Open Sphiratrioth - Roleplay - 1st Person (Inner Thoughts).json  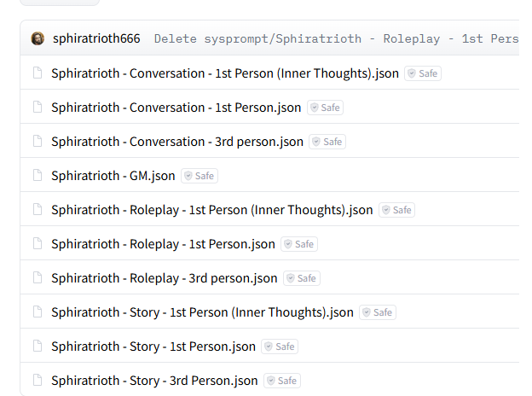[x=212, y=210]
